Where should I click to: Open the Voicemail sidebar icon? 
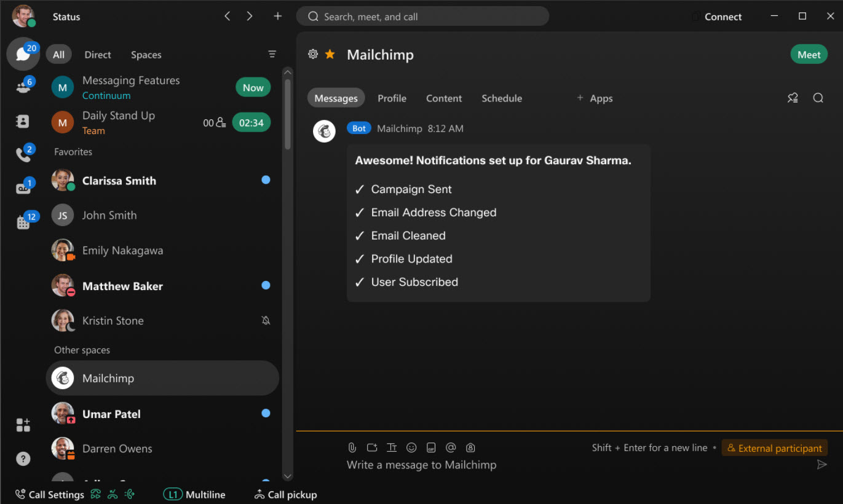(x=23, y=187)
